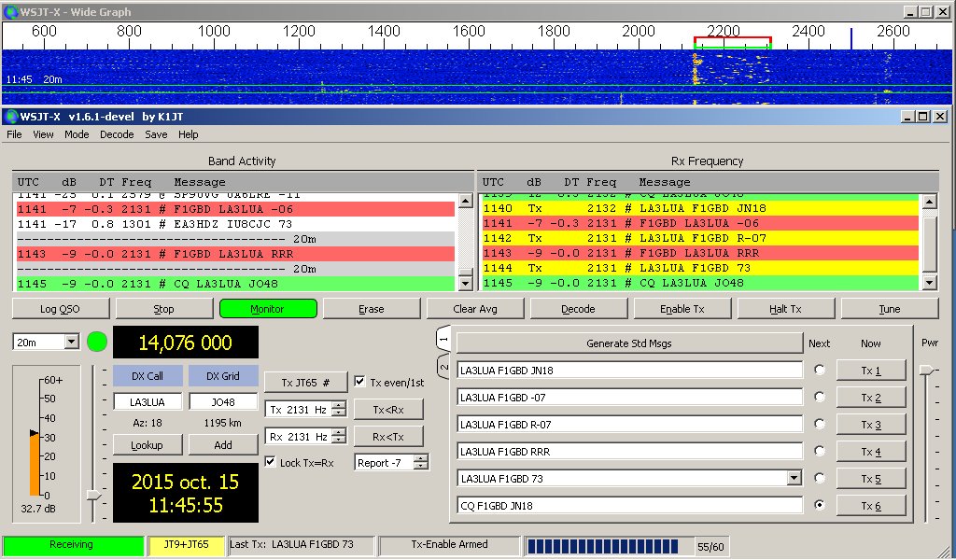Image resolution: width=956 pixels, height=560 pixels.
Task: Click the DX Call field containing LA3LUA
Action: 148,402
